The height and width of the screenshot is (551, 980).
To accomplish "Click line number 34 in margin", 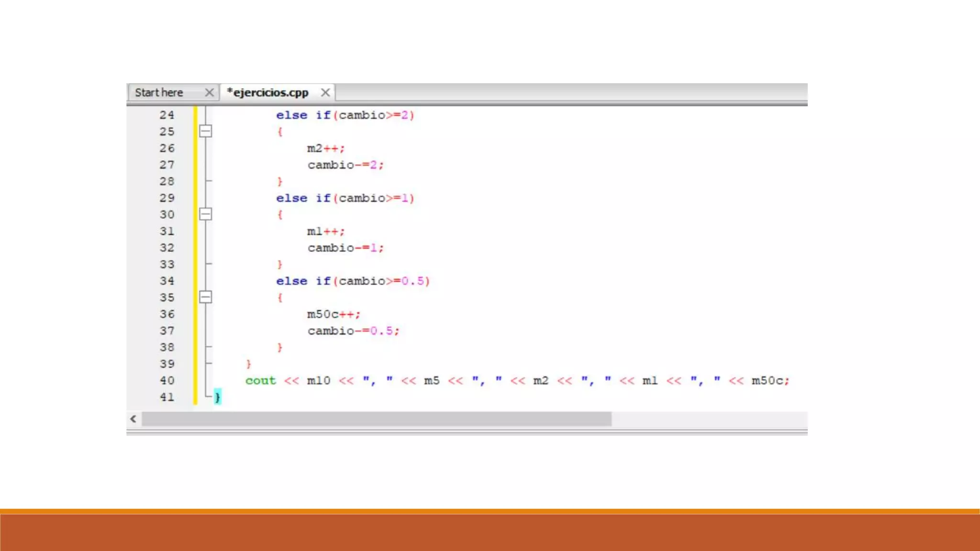I will click(x=167, y=281).
